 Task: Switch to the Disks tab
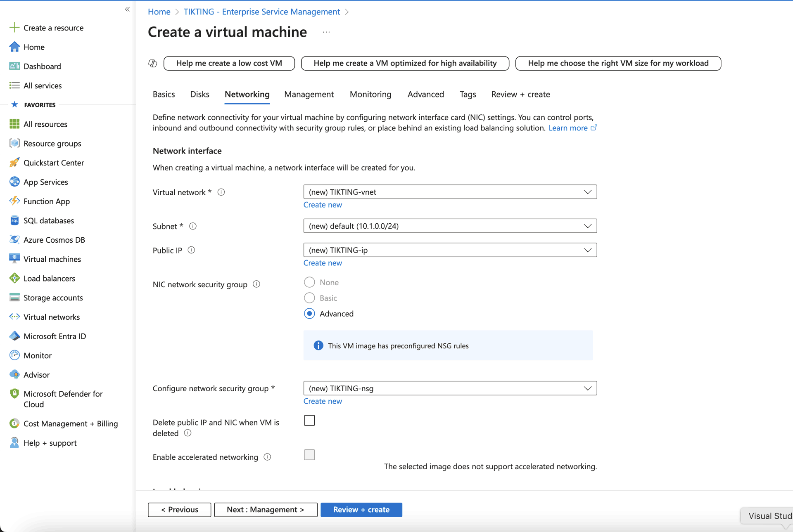click(x=199, y=94)
